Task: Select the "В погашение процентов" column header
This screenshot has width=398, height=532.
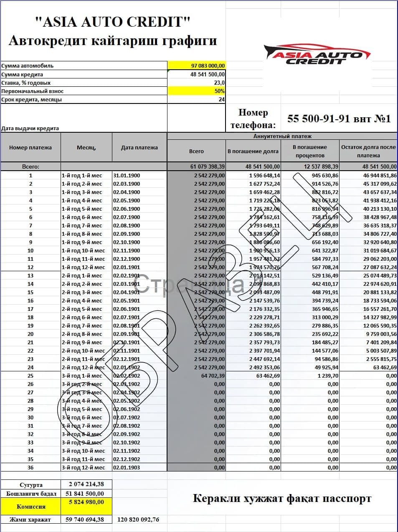Action: 310,151
